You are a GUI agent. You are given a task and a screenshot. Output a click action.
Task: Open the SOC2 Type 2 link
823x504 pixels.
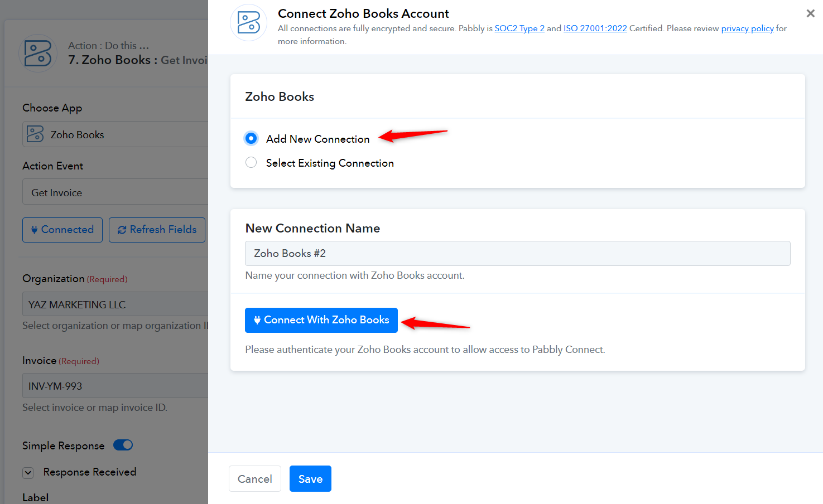[x=519, y=28]
